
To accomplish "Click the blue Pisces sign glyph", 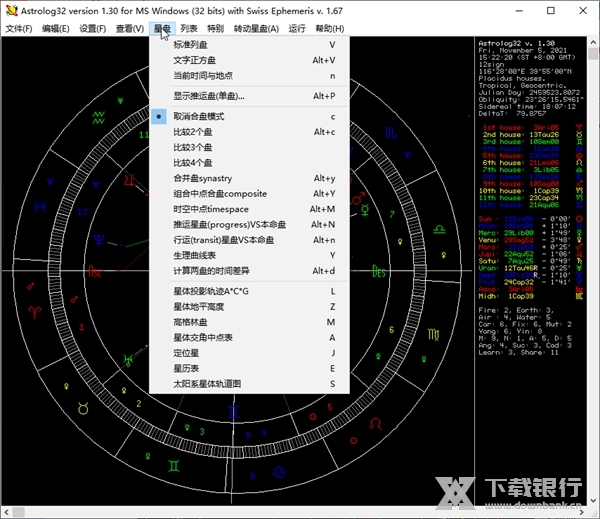I will pyautogui.click(x=40, y=207).
